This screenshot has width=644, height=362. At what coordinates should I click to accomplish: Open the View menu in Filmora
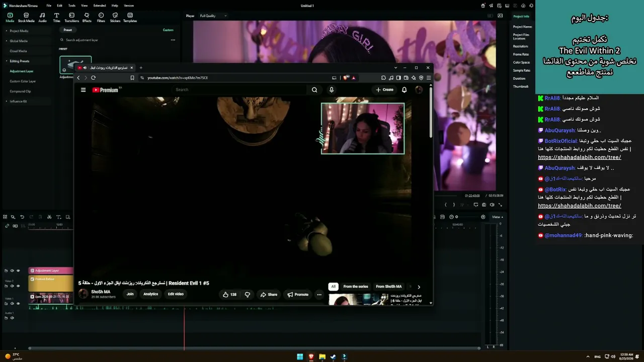pyautogui.click(x=84, y=6)
